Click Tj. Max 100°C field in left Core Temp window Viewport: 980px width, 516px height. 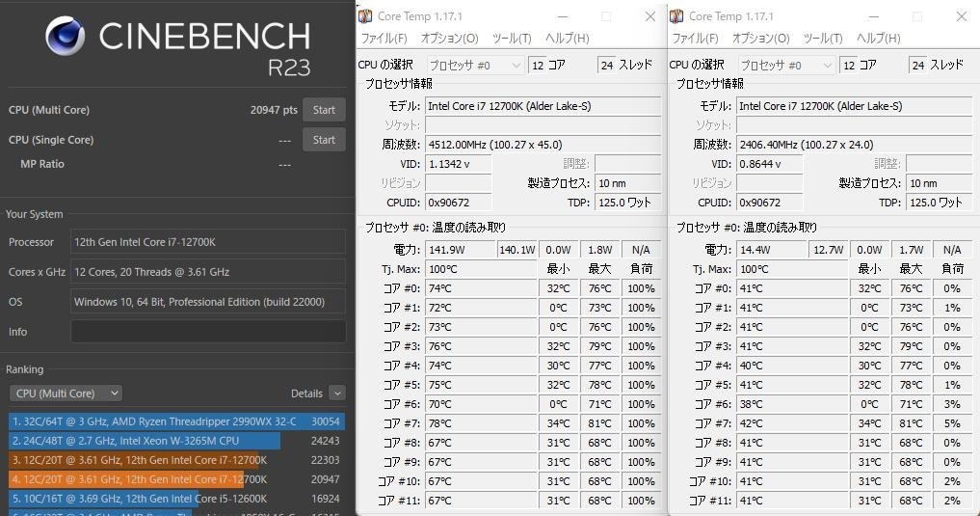coord(481,269)
